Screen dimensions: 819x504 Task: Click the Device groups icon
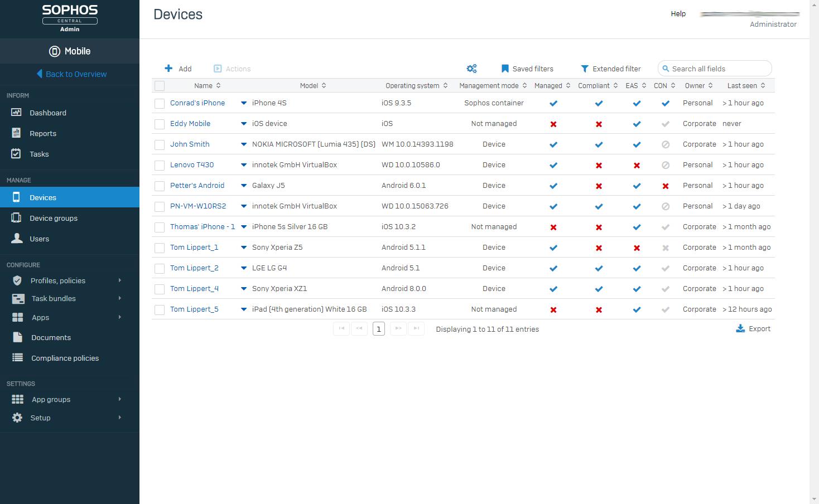(16, 218)
